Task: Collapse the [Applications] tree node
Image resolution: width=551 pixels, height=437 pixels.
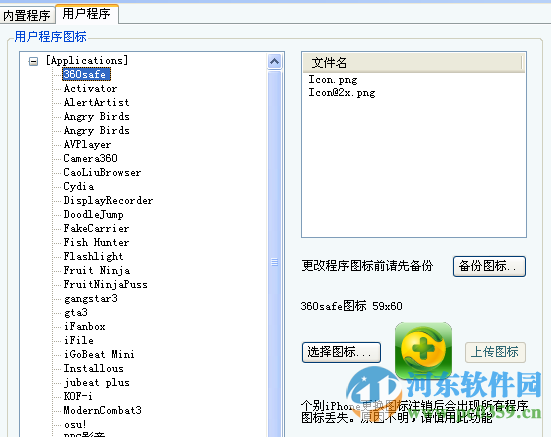Action: pyautogui.click(x=33, y=61)
